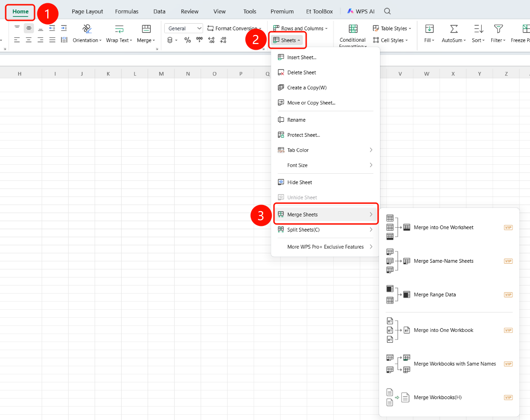Click the increase decimal places icon

click(x=211, y=40)
